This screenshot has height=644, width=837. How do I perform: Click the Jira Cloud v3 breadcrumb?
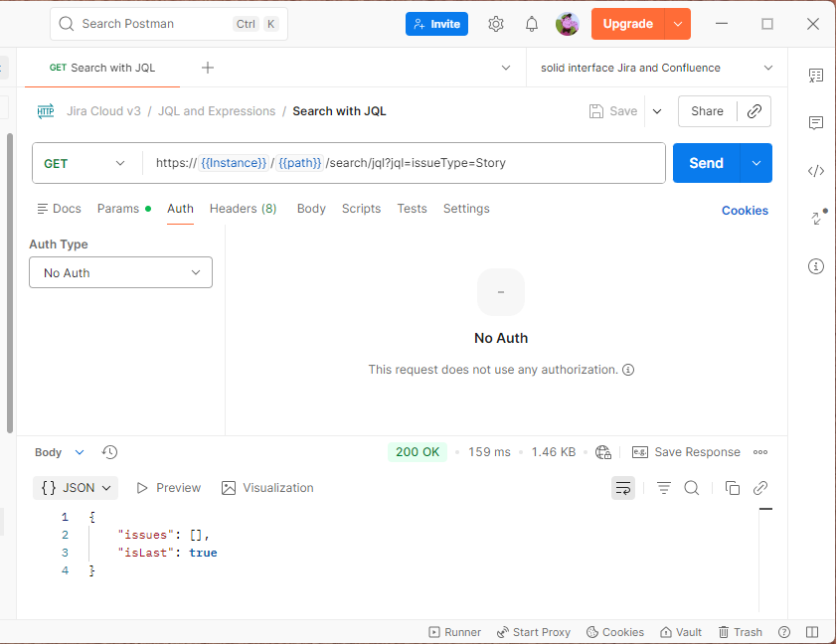[103, 111]
